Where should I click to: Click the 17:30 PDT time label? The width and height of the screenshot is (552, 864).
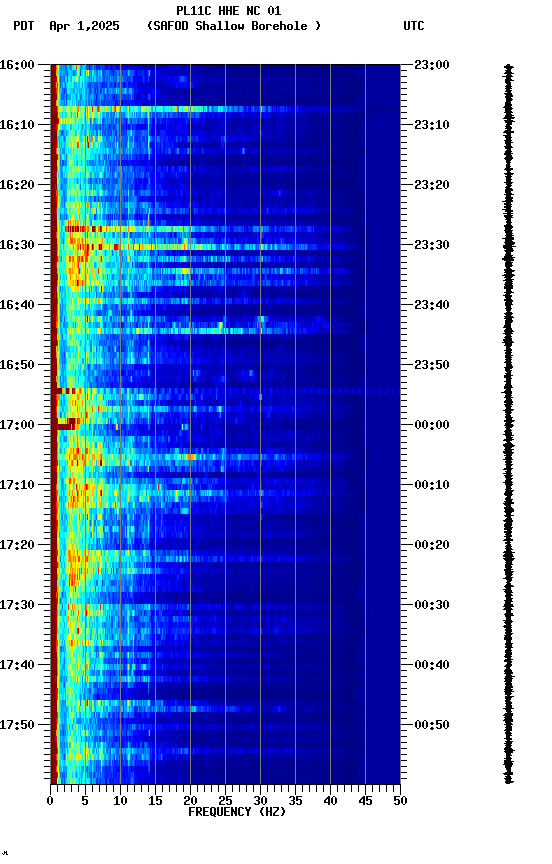click(17, 605)
